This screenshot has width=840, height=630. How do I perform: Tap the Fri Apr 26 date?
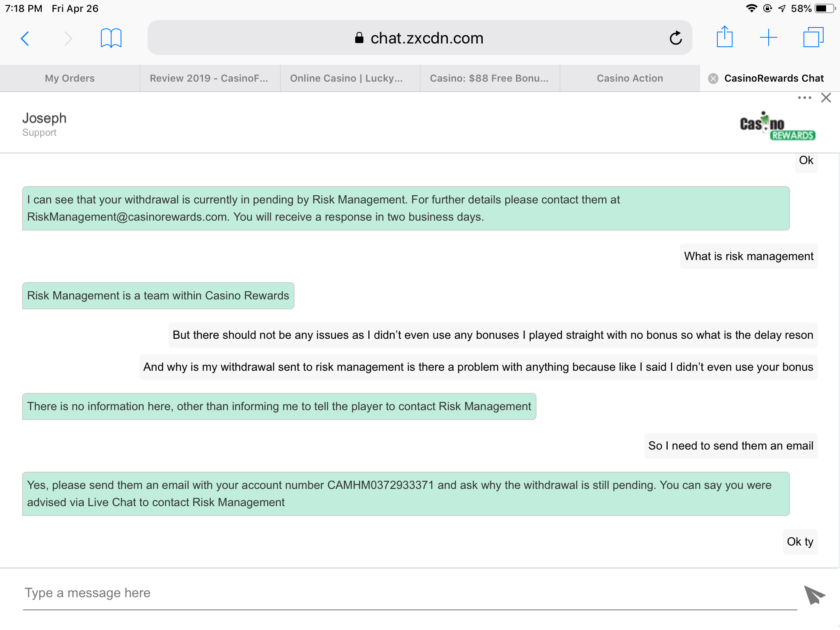point(75,8)
